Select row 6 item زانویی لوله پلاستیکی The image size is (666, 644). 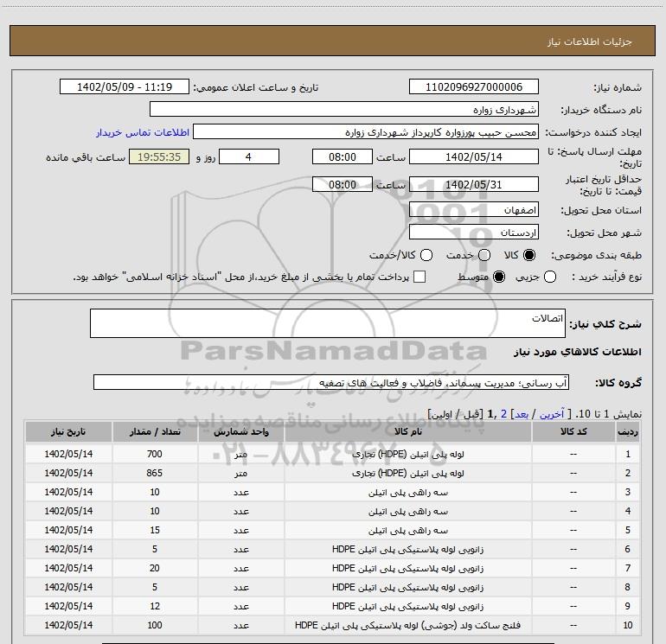coord(408,549)
